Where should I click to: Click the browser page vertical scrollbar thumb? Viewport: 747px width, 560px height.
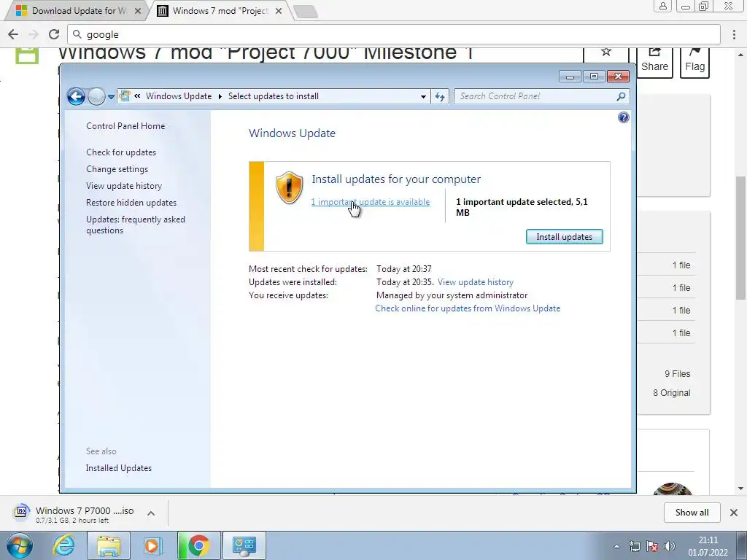(x=740, y=237)
